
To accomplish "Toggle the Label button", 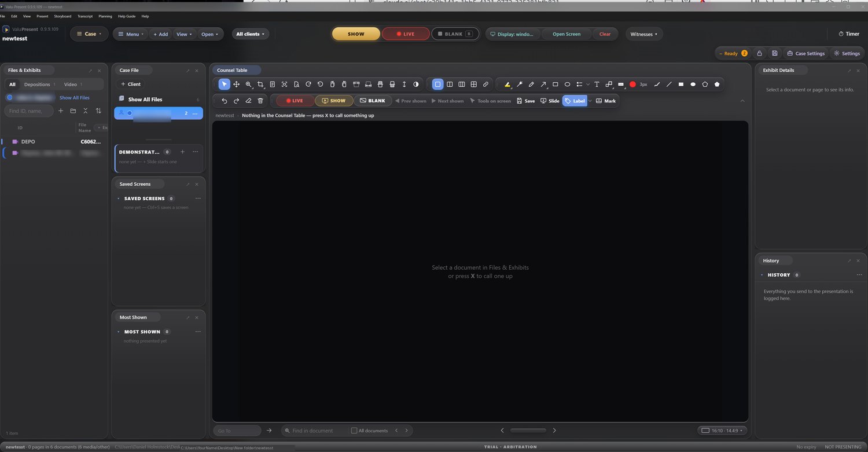I will (575, 101).
